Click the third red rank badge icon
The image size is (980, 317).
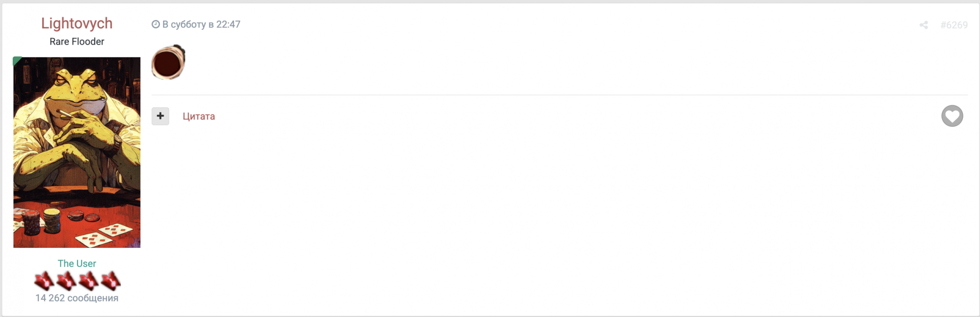click(88, 281)
